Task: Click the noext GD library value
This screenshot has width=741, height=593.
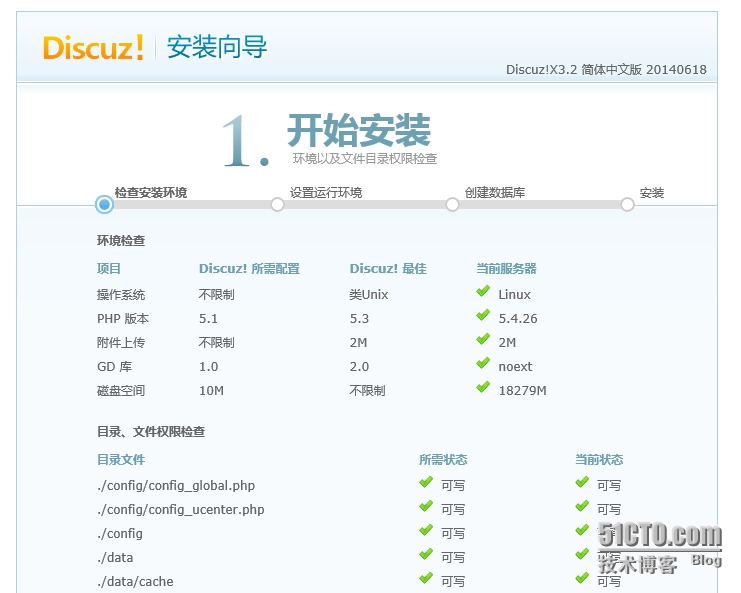Action: (515, 367)
